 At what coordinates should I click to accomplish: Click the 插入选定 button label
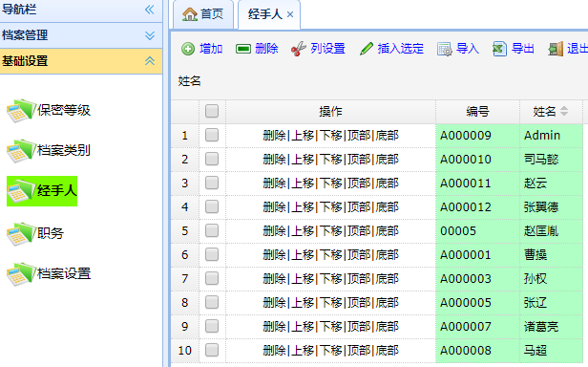click(x=401, y=49)
